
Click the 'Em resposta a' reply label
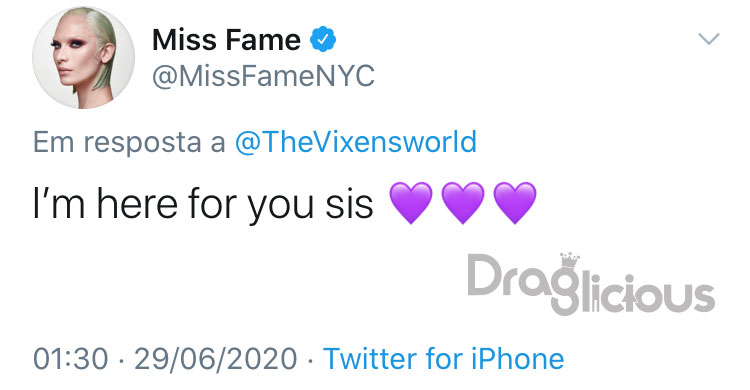pos(129,143)
